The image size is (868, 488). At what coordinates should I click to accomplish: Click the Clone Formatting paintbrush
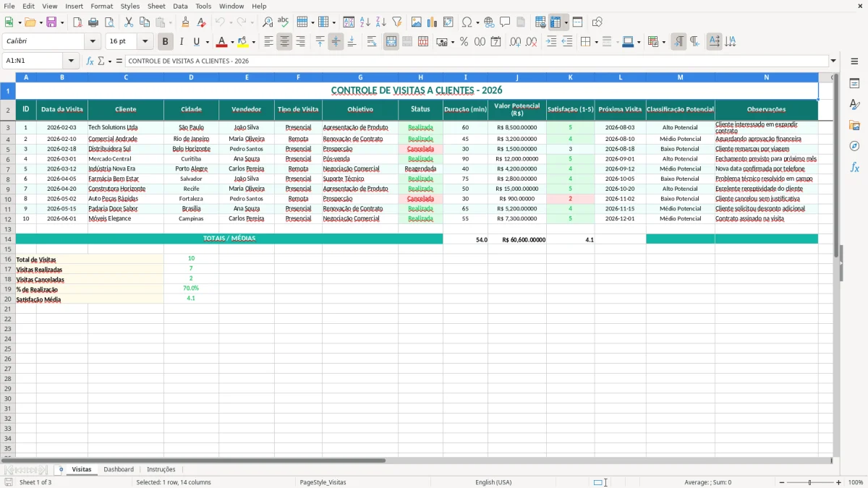(x=185, y=22)
